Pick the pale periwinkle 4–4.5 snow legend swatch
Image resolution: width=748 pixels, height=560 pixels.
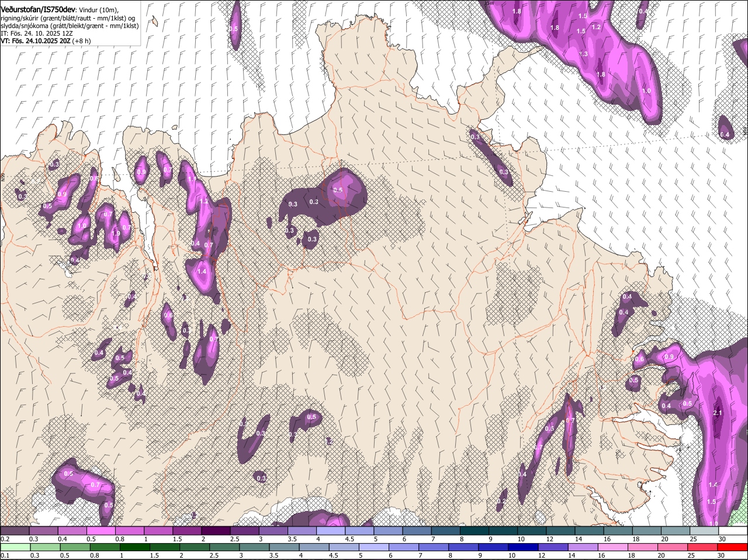(331, 531)
